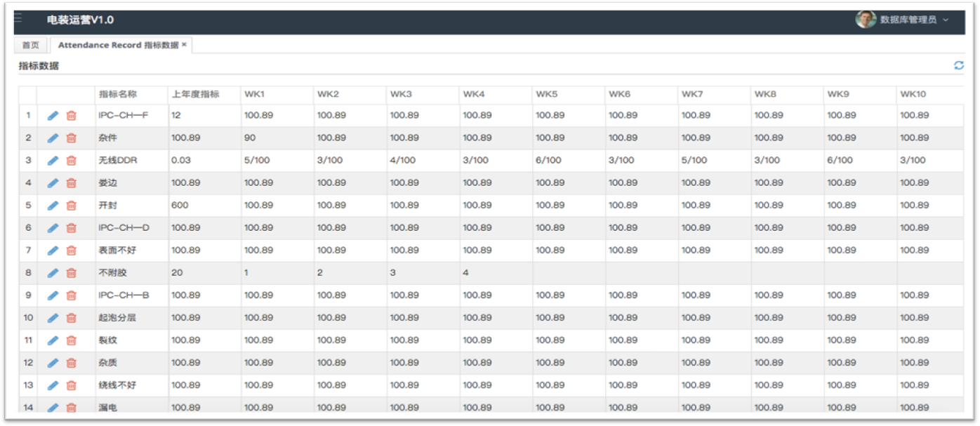The width and height of the screenshot is (980, 426).
Task: Edit row 1 IPC-CH-F entry
Action: coord(53,116)
